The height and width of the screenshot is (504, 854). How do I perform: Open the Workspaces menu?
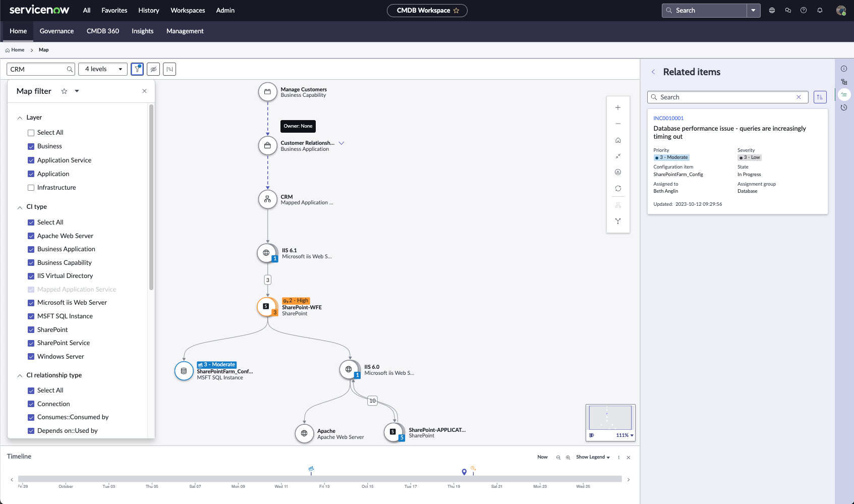[x=188, y=11]
